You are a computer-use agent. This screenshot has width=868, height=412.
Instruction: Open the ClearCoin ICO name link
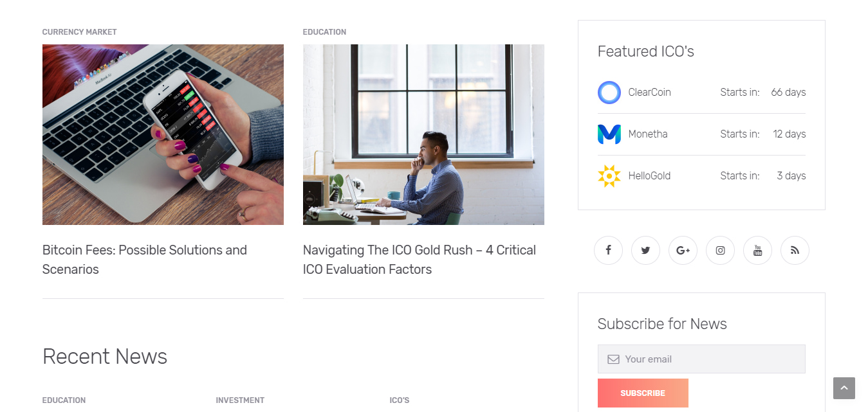(649, 93)
